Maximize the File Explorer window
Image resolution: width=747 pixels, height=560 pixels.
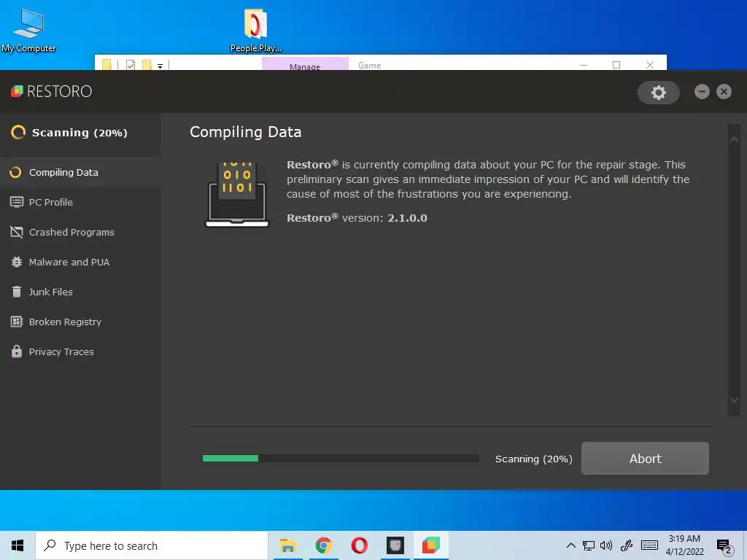pyautogui.click(x=616, y=65)
